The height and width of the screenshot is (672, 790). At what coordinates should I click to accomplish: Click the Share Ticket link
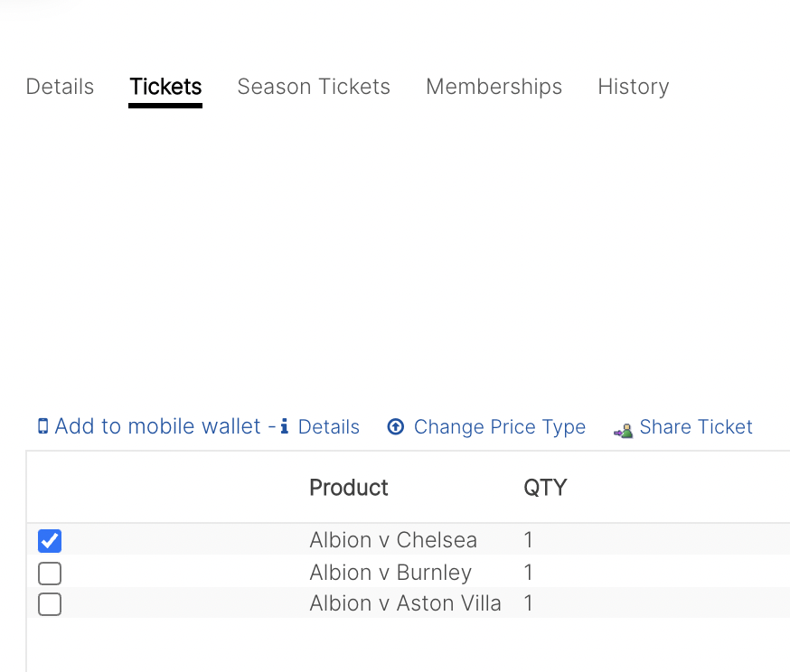[x=696, y=427]
